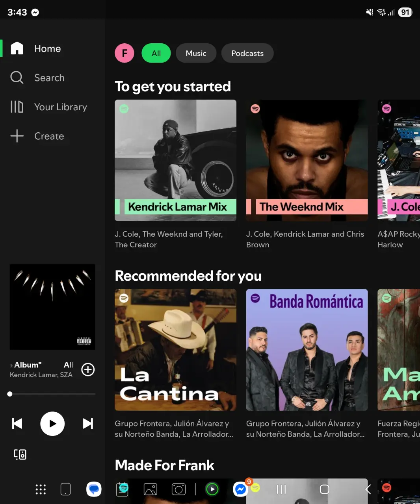Tap the recent apps navigation button
The image size is (420, 504).
(281, 489)
